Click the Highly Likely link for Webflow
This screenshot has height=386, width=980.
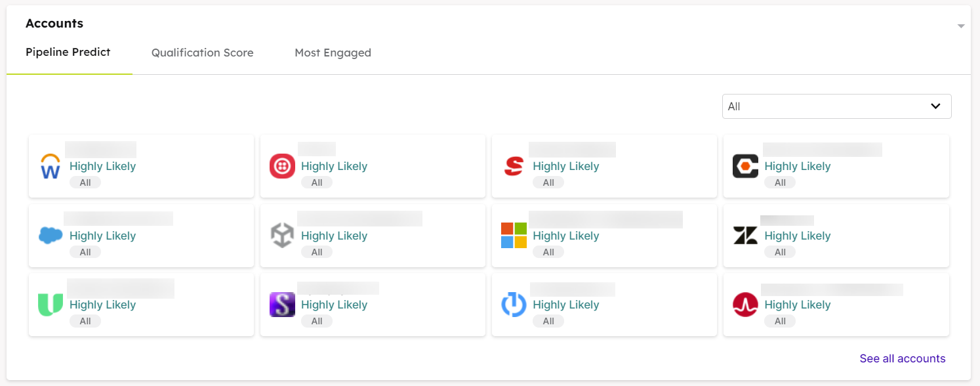coord(102,165)
